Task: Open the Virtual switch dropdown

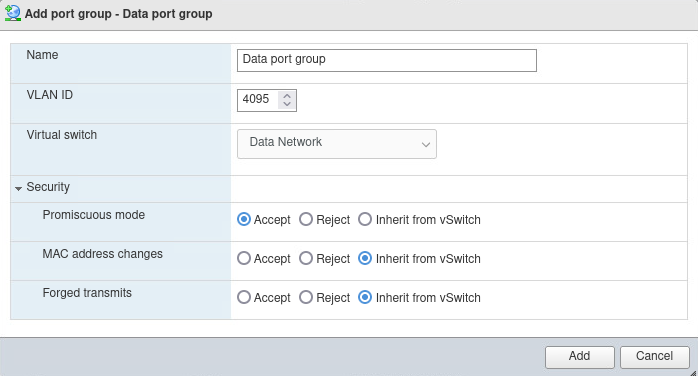Action: [337, 144]
